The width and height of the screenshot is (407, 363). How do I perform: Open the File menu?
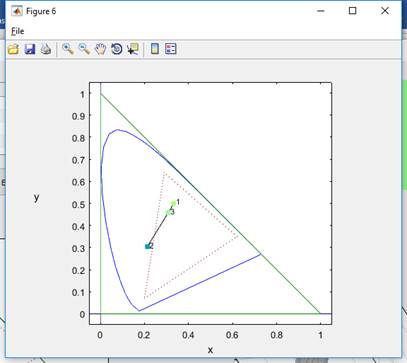pyautogui.click(x=18, y=31)
